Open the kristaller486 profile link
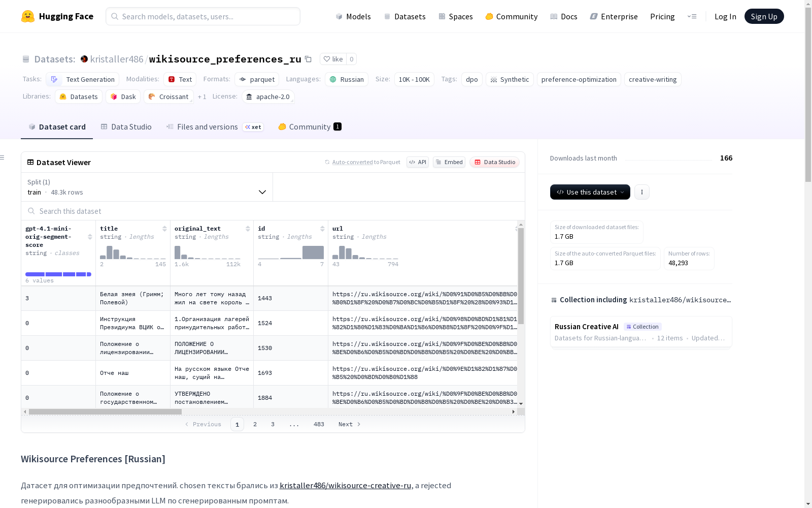The width and height of the screenshot is (812, 508). pyautogui.click(x=117, y=59)
